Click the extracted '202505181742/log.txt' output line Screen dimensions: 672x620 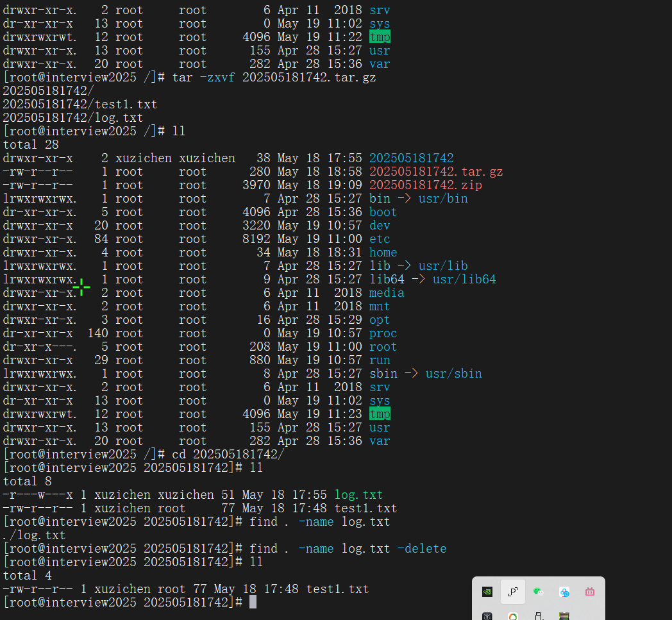[73, 118]
